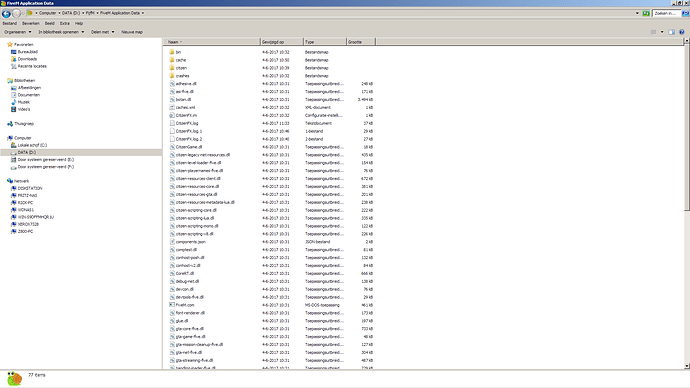Open the address bar history dropdown arrow
The image size is (690, 388).
637,13
